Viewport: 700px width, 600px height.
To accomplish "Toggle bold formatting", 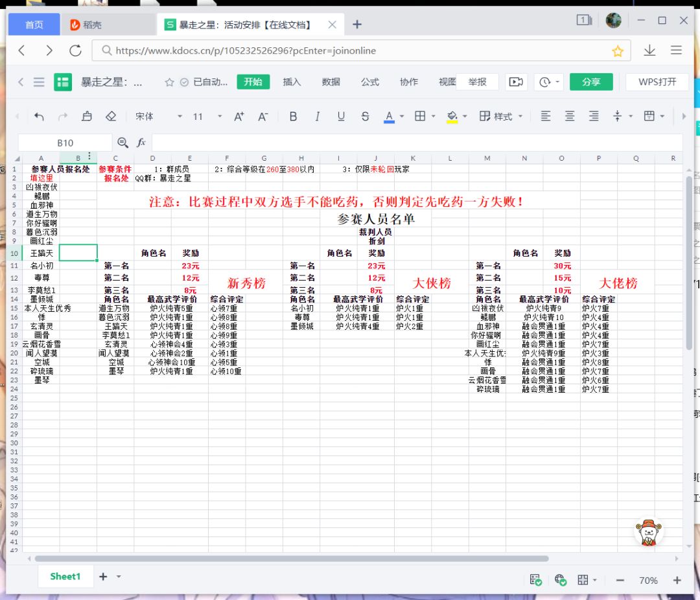I will click(x=293, y=117).
